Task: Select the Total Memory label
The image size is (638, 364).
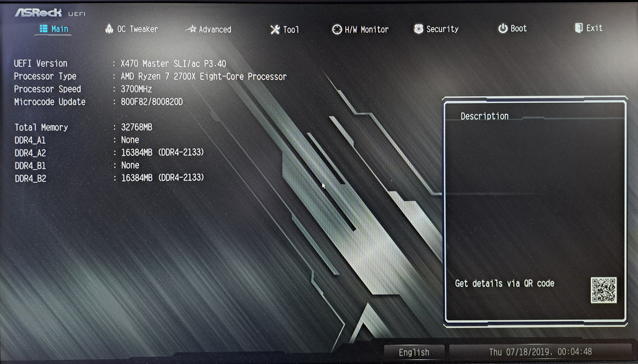Action: pos(41,127)
